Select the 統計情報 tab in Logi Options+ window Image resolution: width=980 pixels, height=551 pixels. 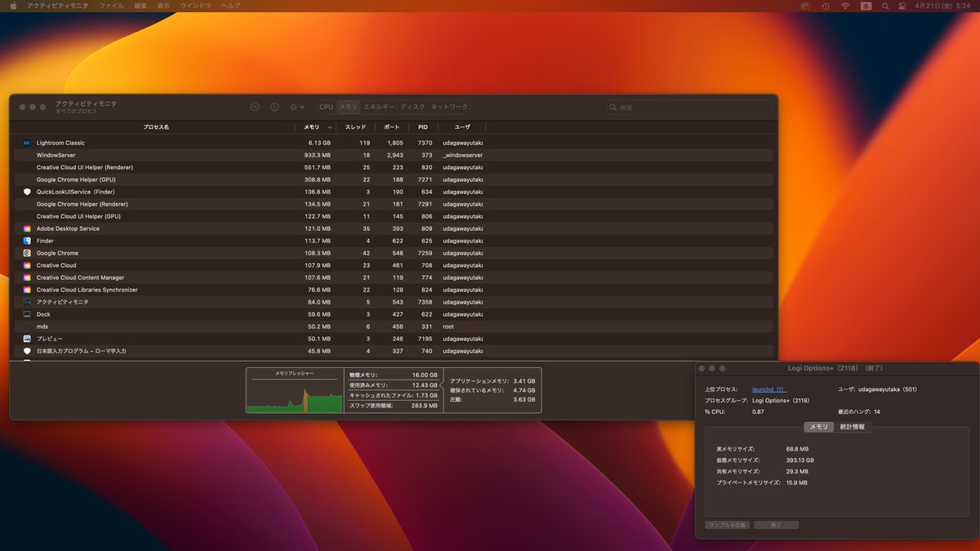coord(852,427)
